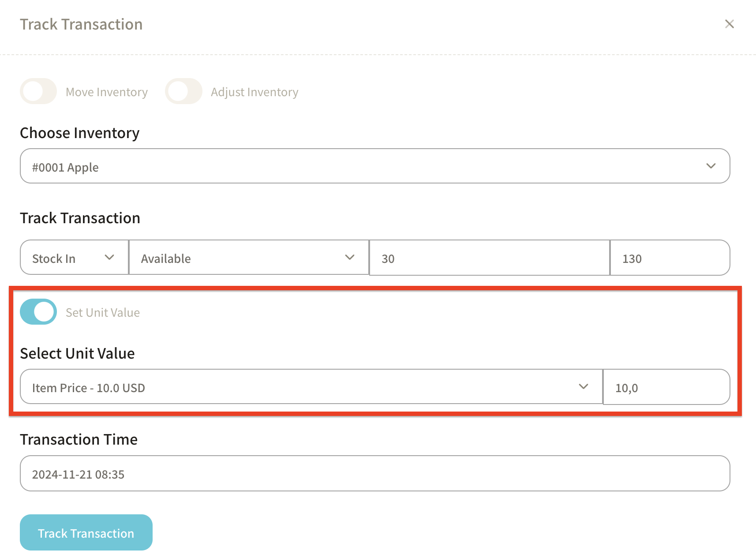Toggle the Move Inventory switch
The height and width of the screenshot is (558, 756).
point(38,91)
